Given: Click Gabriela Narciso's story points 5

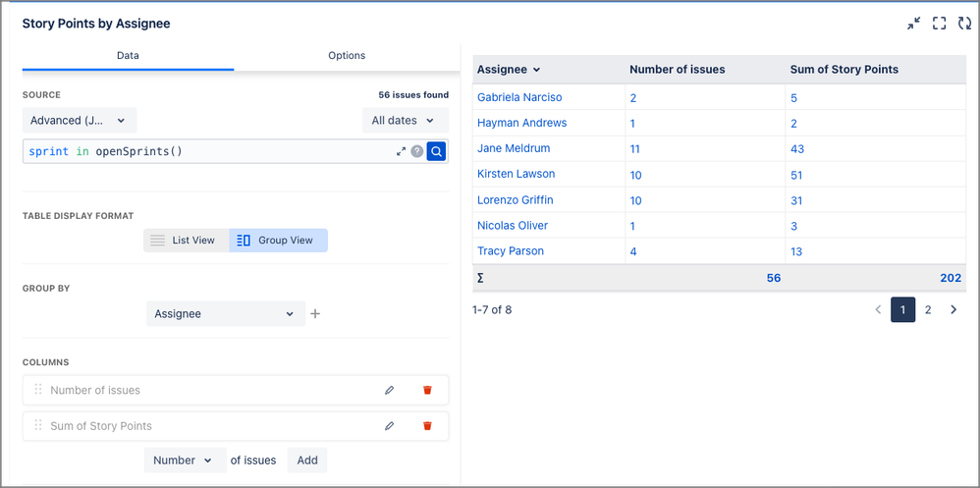Looking at the screenshot, I should pyautogui.click(x=793, y=98).
